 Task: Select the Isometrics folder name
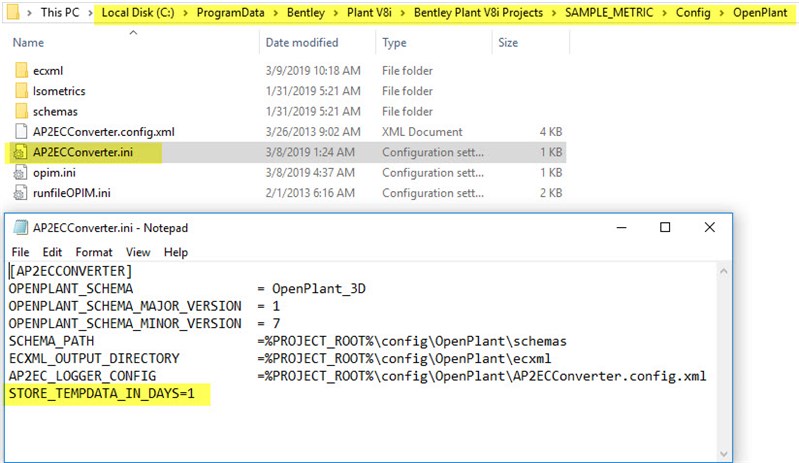tap(59, 91)
